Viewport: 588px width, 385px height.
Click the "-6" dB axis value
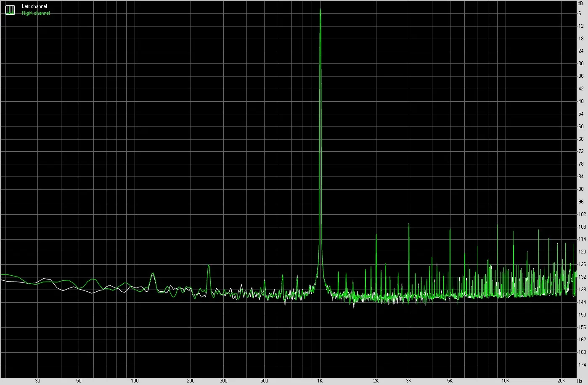(580, 13)
